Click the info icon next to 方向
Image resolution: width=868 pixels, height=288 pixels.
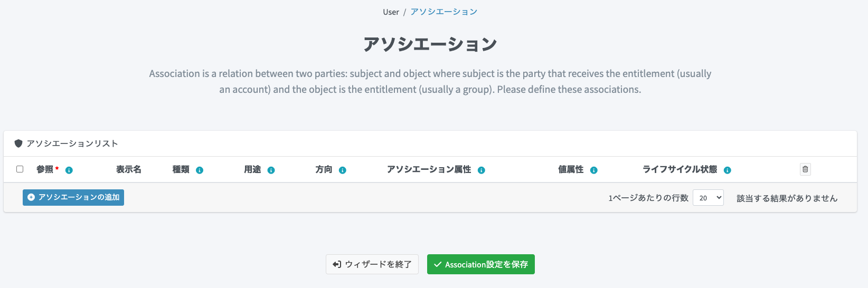tap(342, 170)
